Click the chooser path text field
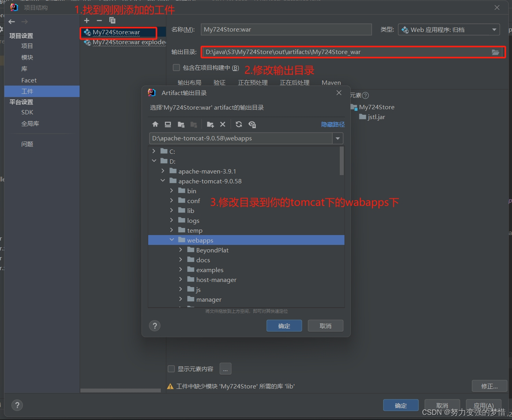Viewport: 512px width, 420px height. pyautogui.click(x=241, y=138)
